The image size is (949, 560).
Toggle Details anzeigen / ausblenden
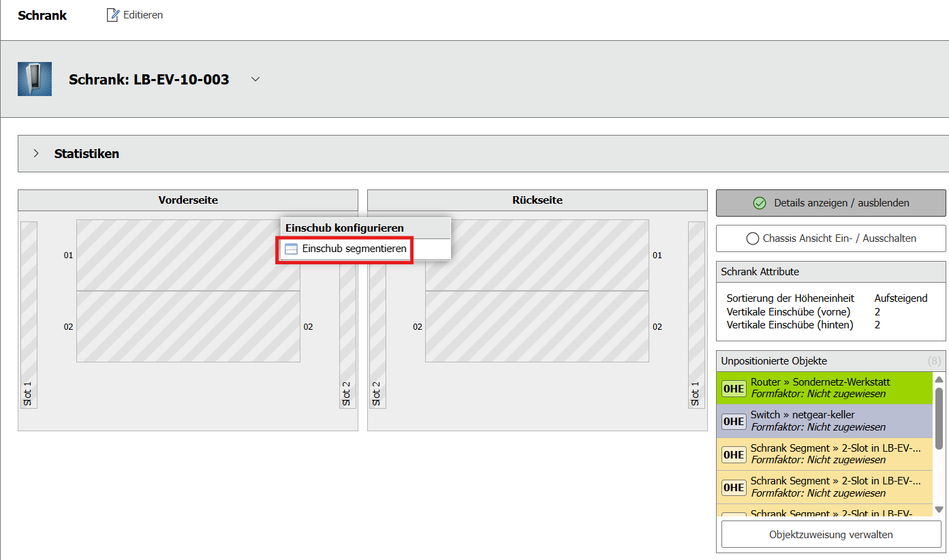click(830, 203)
